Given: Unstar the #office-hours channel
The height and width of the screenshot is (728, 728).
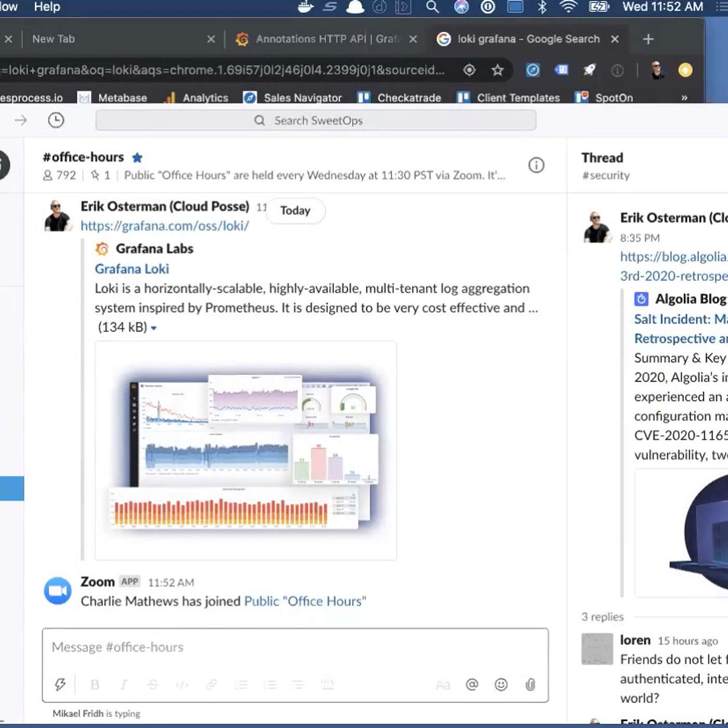Looking at the screenshot, I should [137, 158].
